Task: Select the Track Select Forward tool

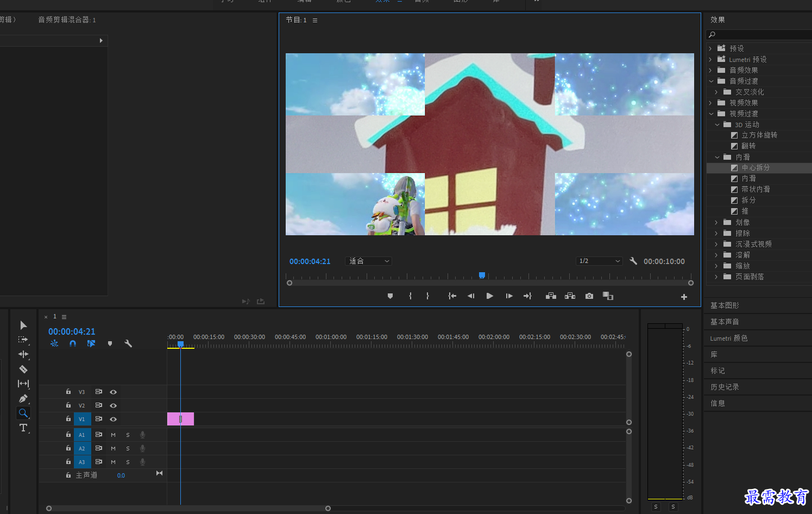Action: 23,340
